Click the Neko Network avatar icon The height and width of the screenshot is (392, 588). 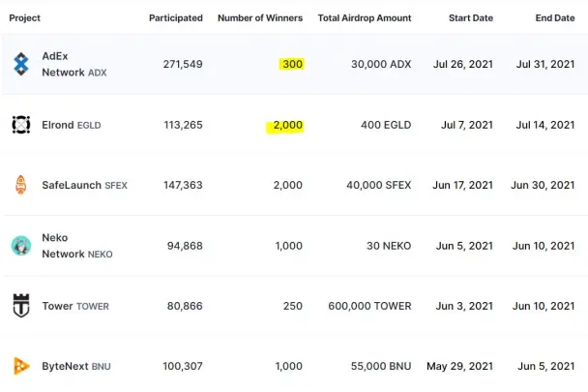click(x=21, y=246)
